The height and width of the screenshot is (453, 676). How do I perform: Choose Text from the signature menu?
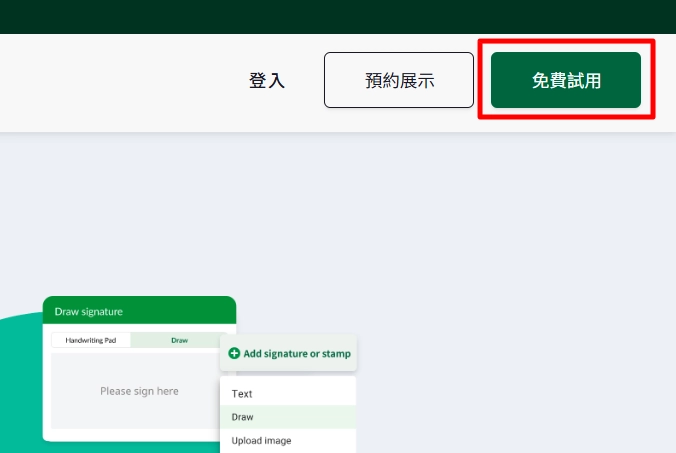(x=288, y=394)
